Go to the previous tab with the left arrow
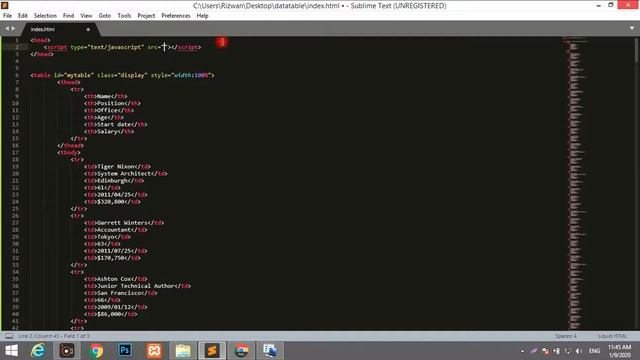 [7, 29]
